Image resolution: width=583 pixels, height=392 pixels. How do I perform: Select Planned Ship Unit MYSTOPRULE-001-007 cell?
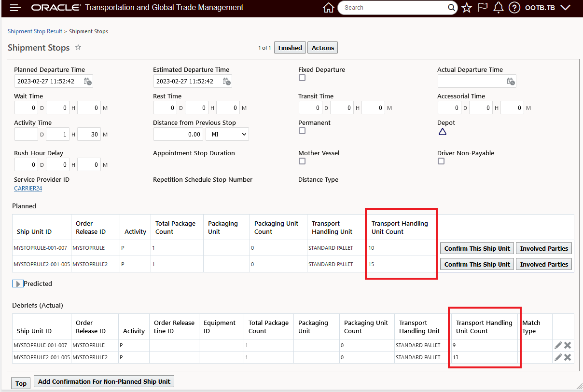tap(42, 248)
